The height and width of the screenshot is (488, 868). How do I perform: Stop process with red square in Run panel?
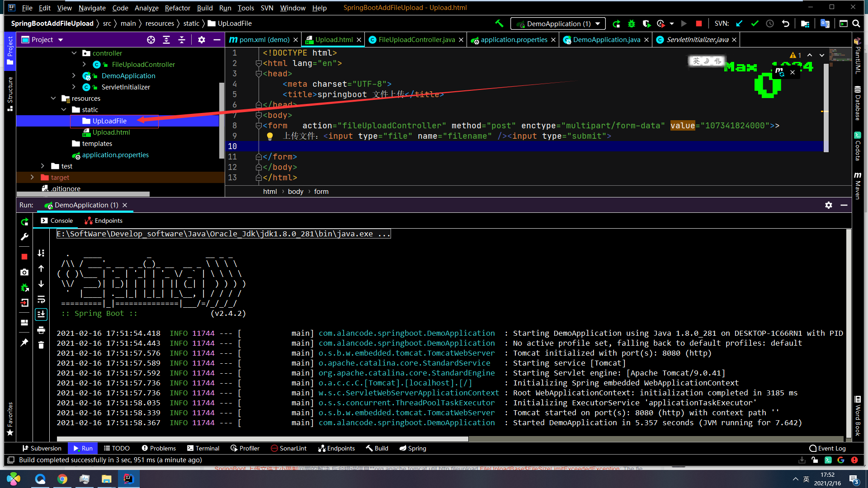coord(24,257)
